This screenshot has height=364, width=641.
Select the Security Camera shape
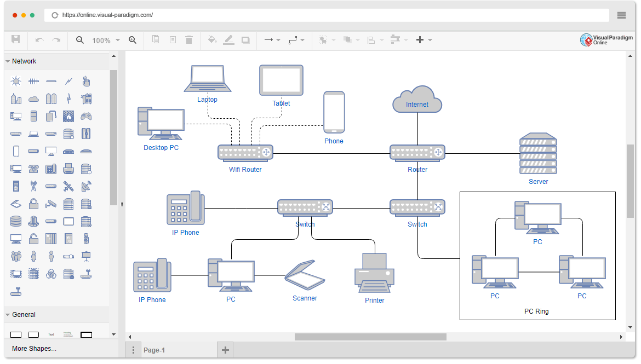tap(51, 204)
